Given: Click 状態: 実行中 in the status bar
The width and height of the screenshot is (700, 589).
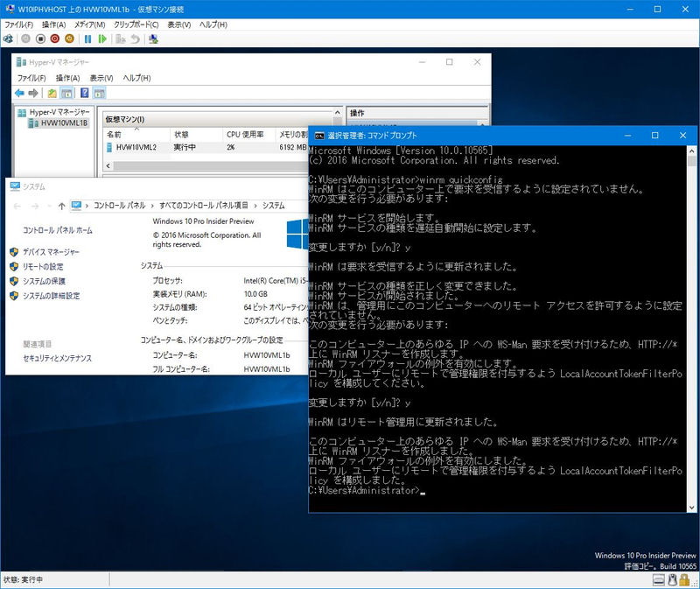Looking at the screenshot, I should [24, 579].
